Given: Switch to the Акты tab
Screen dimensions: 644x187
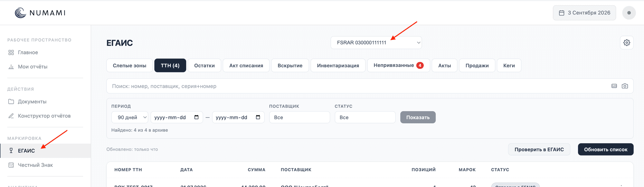Looking at the screenshot, I should [445, 66].
